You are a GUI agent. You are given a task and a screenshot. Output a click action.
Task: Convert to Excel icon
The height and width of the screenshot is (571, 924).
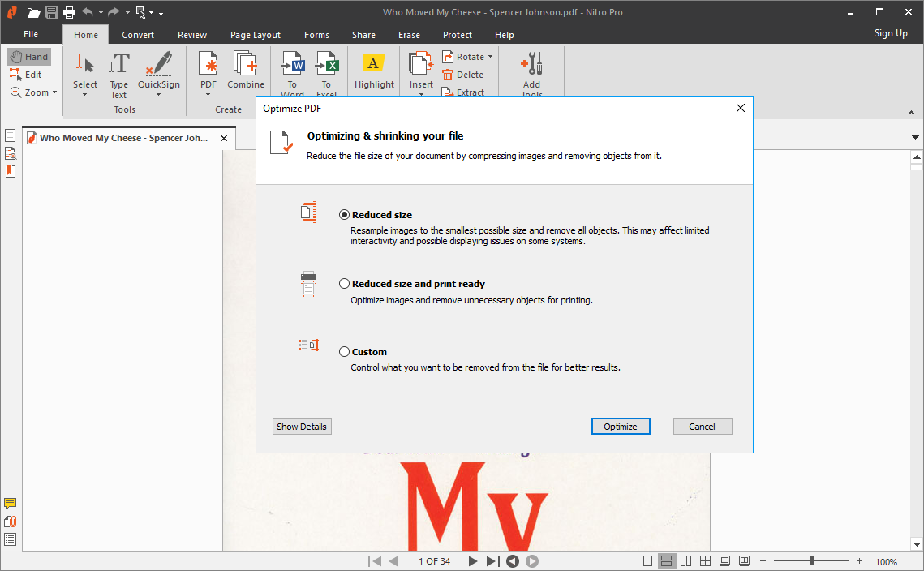(x=326, y=64)
